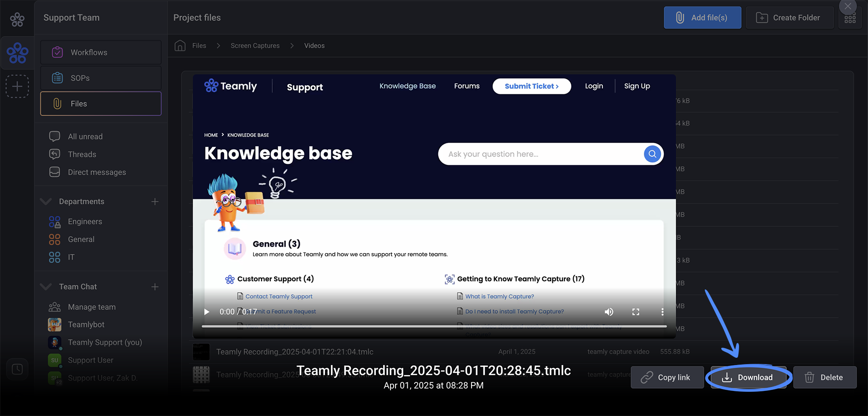Click the Files breadcrumb
Screen dimensions: 868x416
[199, 46]
